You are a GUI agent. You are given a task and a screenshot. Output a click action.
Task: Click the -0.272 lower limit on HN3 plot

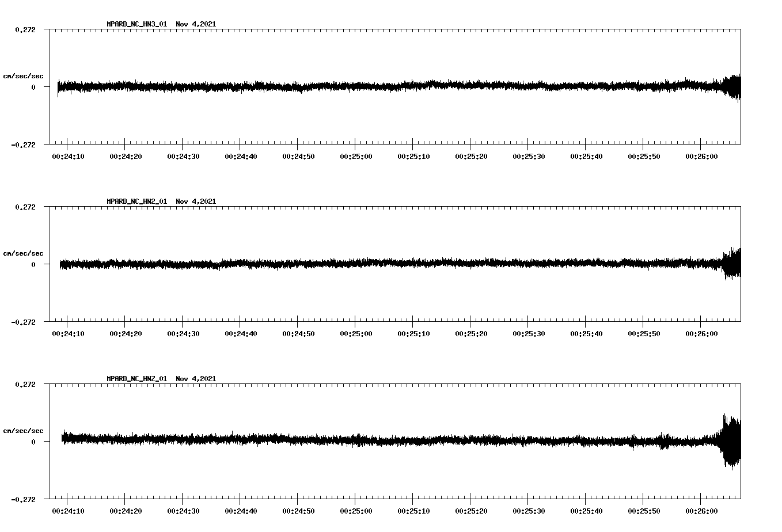[x=23, y=145]
